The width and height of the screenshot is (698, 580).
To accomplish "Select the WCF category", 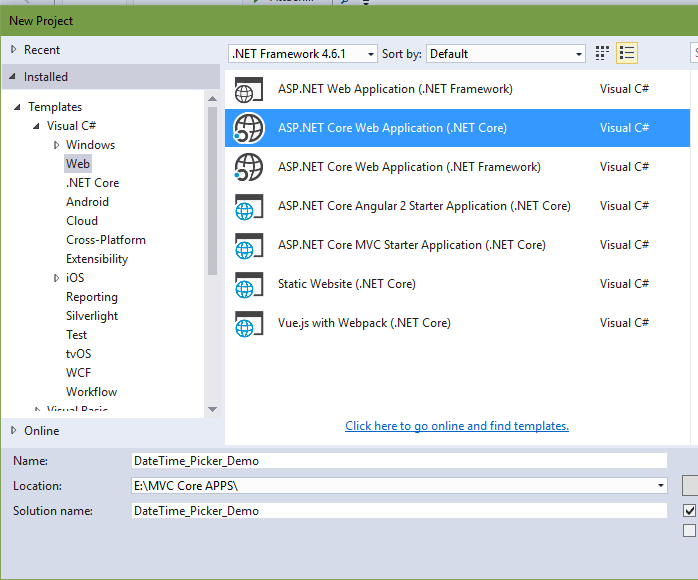I will 78,373.
